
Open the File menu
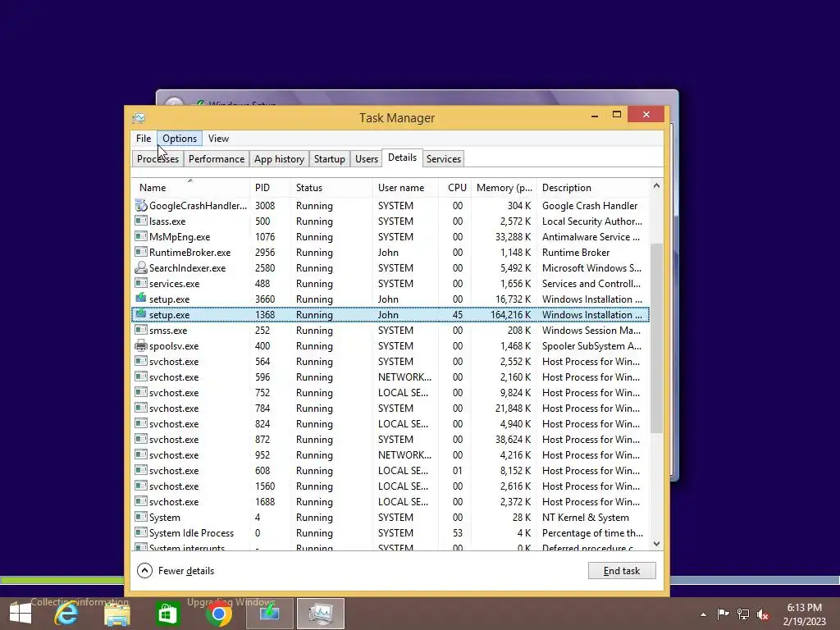144,138
